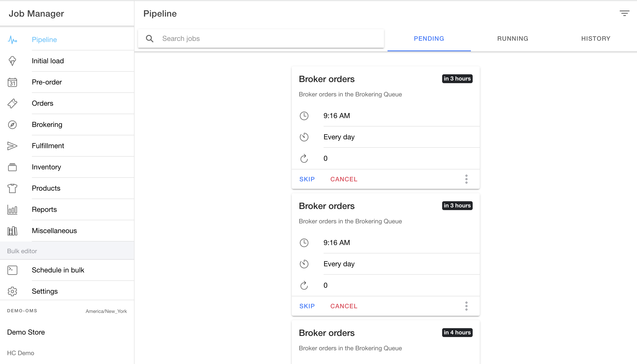This screenshot has height=364, width=637.
Task: Switch to the Running tab
Action: [x=512, y=38]
